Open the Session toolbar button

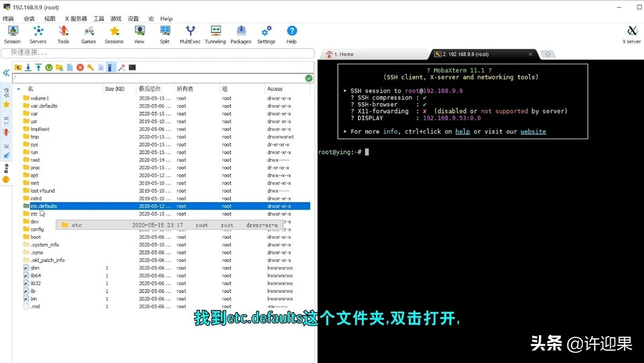12,34
